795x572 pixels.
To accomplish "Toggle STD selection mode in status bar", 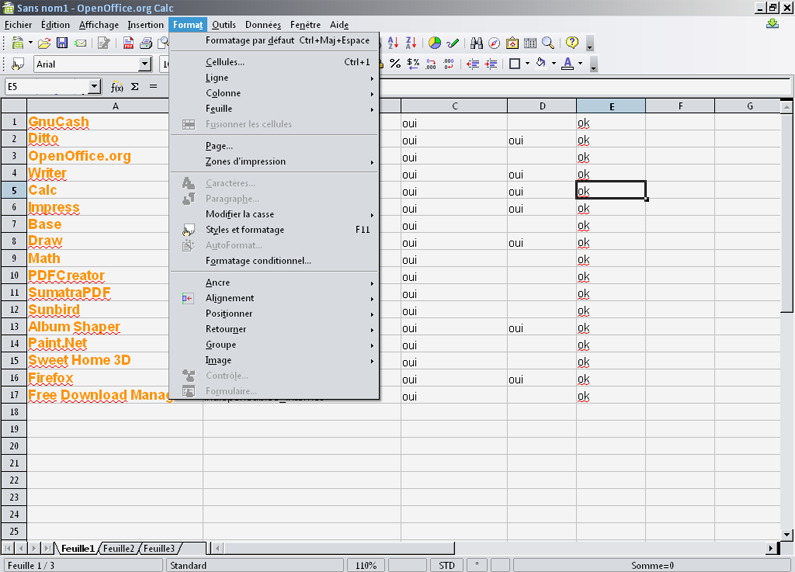I will [x=447, y=565].
